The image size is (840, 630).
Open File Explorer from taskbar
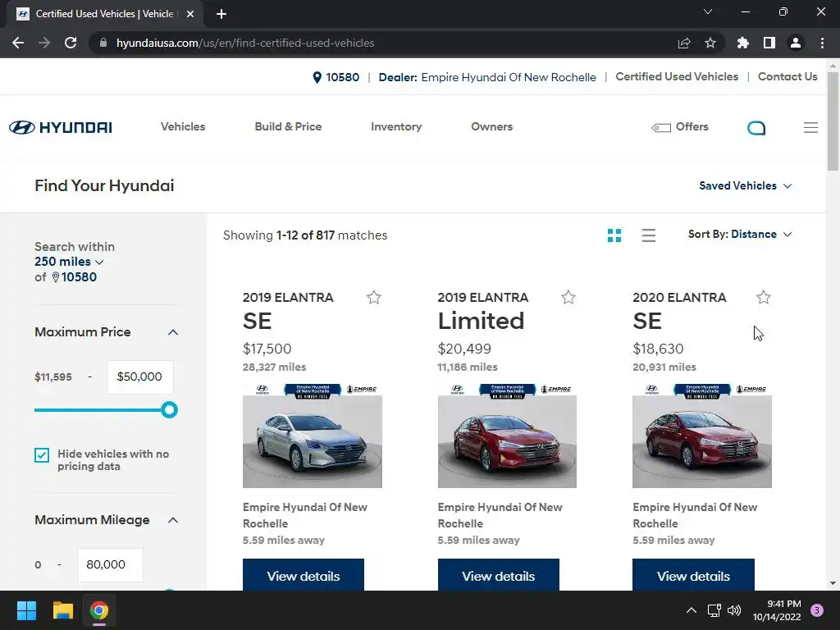coord(63,610)
